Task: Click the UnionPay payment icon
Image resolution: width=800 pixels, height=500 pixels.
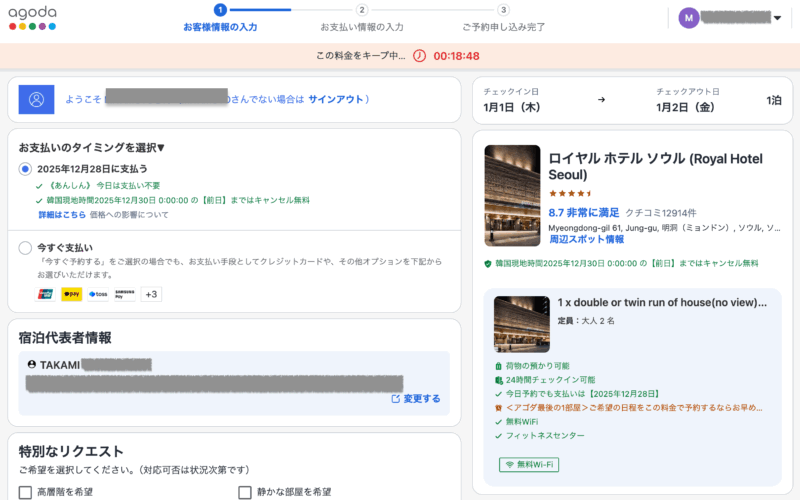Action: [45, 294]
